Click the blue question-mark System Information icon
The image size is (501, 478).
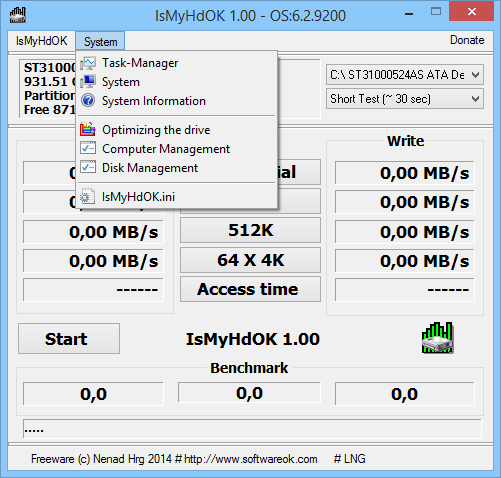point(88,101)
